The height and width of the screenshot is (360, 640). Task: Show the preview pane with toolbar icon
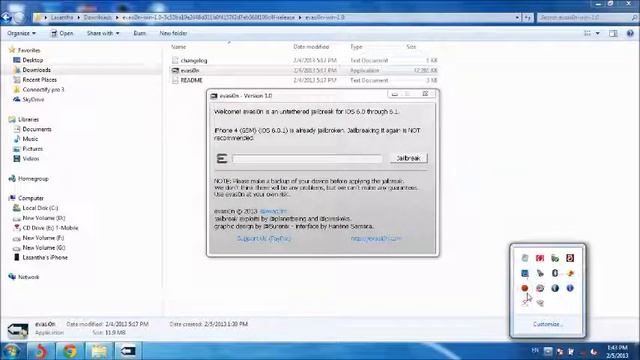[613, 33]
